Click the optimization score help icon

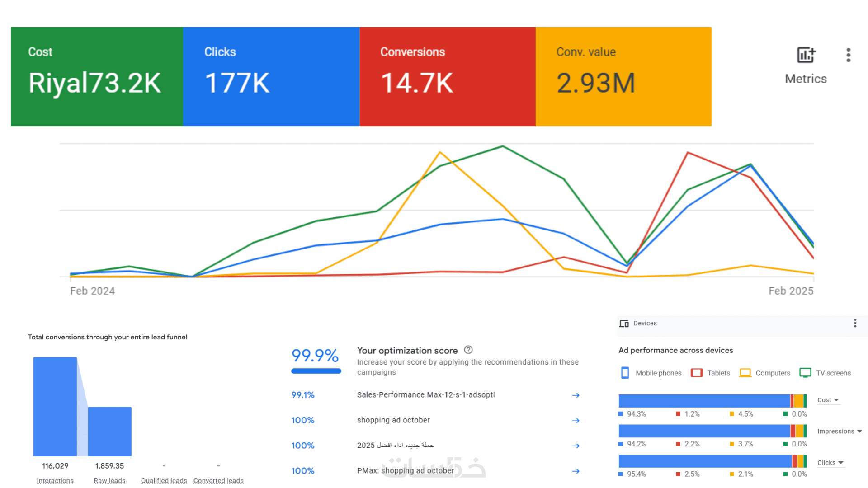pyautogui.click(x=468, y=350)
